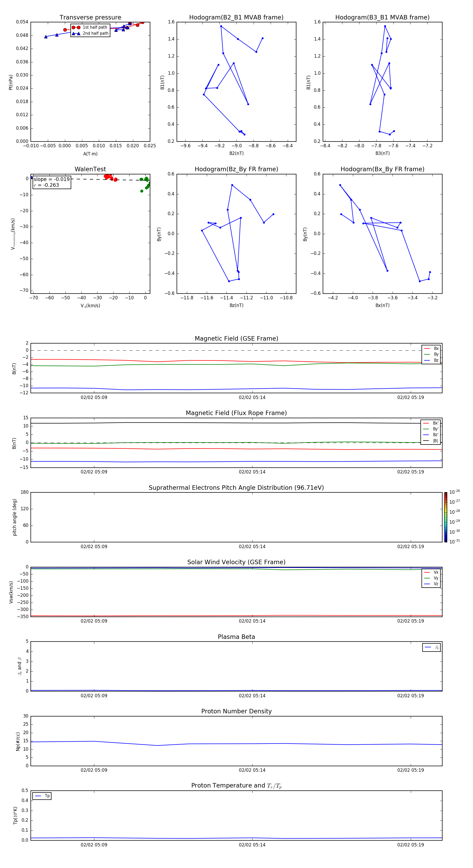Click the Proton Temperature and Te/Tp title
This screenshot has width=473, height=868.
(x=236, y=786)
